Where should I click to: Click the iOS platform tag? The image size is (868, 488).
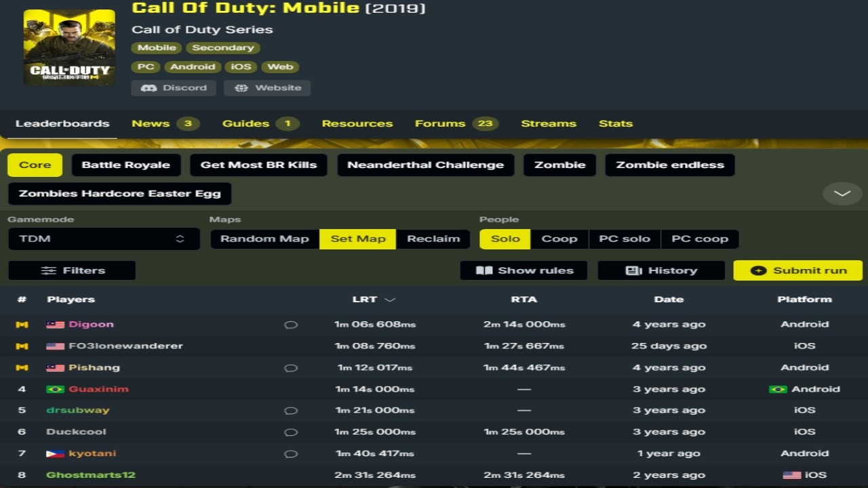(241, 67)
